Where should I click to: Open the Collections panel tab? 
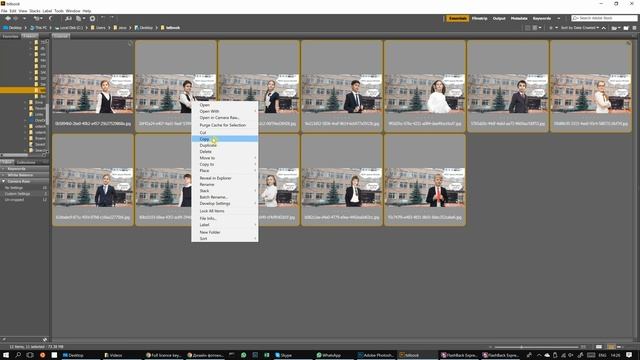[26, 162]
